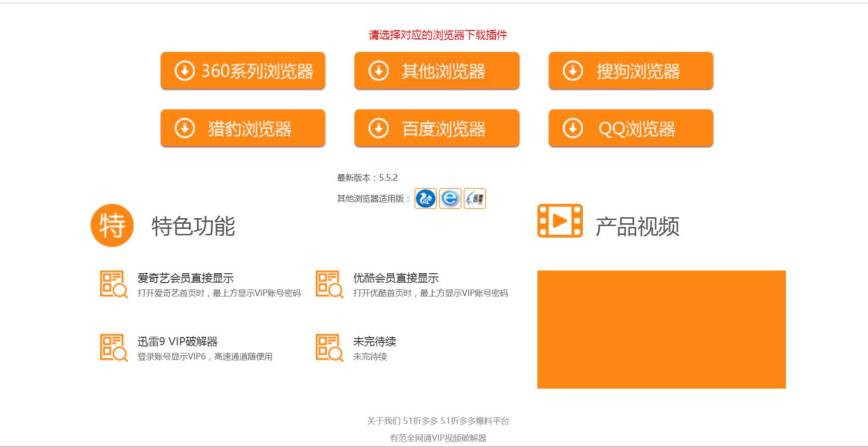Click the download arrow on 360系列浏览器 button
This screenshot has width=868, height=447.
(184, 70)
